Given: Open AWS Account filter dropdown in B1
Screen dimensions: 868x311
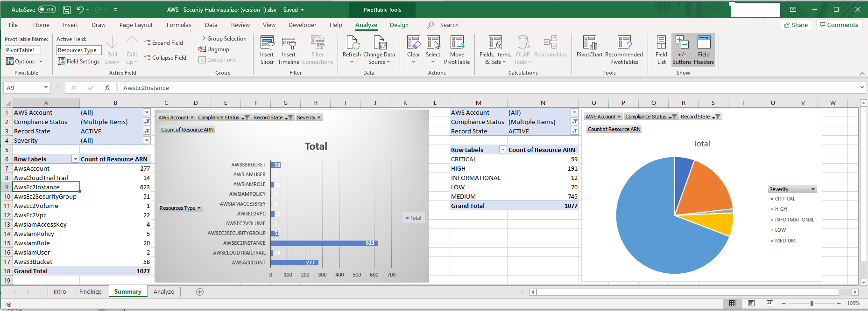Looking at the screenshot, I should point(147,112).
